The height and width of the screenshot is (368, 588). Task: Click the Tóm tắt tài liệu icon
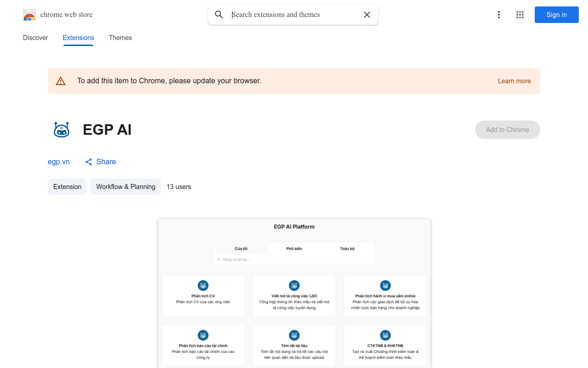[294, 335]
